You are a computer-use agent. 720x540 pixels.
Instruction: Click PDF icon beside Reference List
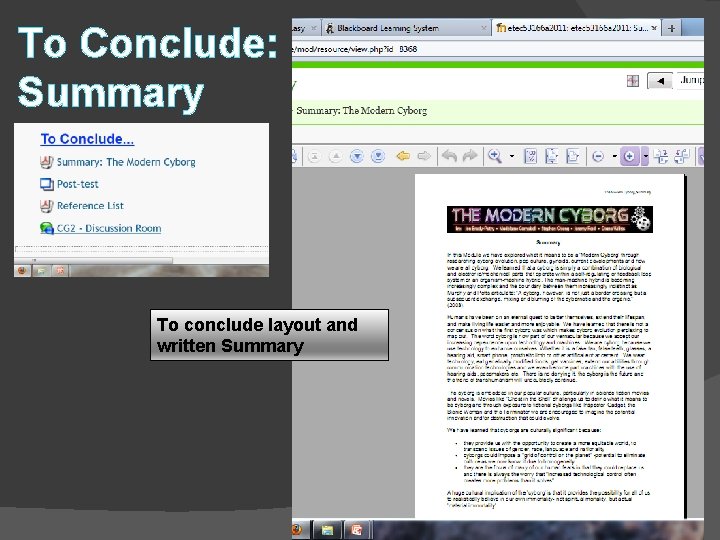pos(46,206)
